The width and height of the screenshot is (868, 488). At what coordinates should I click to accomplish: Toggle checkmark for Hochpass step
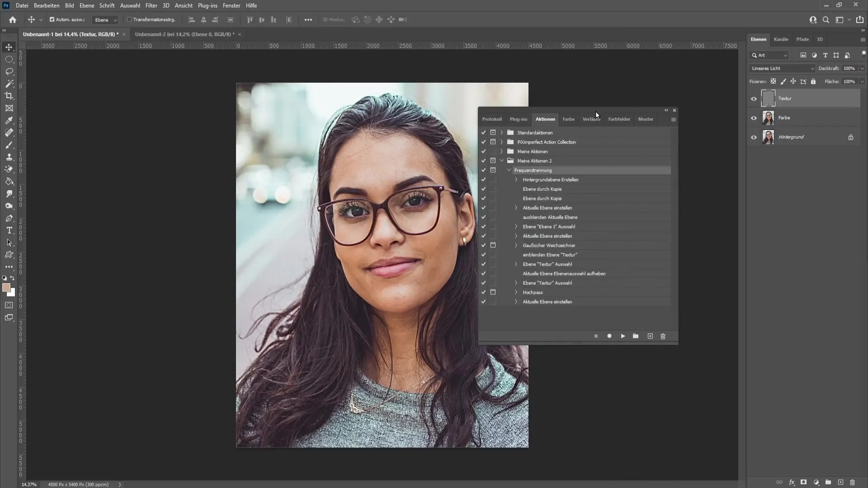point(483,292)
